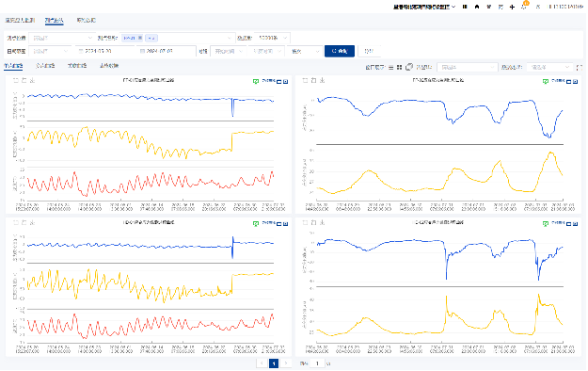Click the reset button beside the query button

370,51
